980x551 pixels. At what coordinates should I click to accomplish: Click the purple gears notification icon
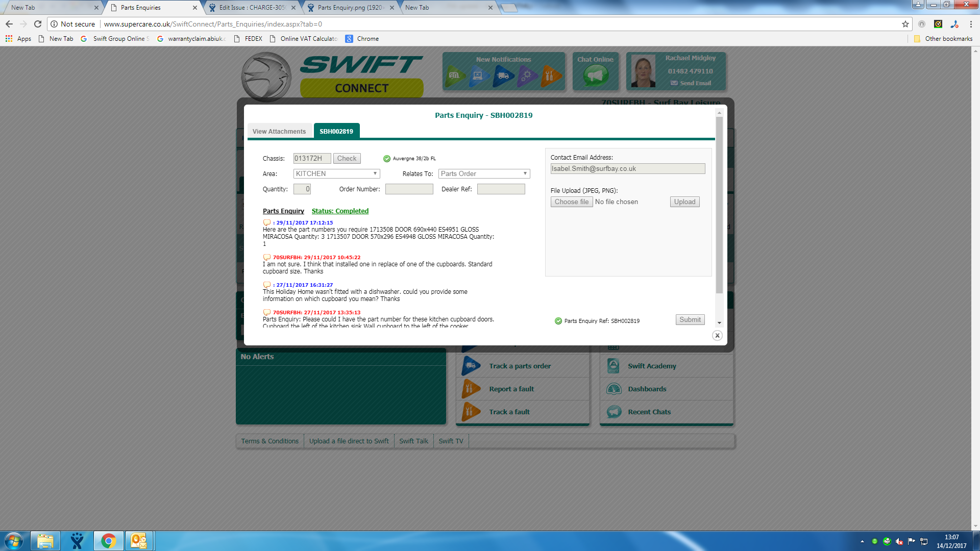coord(527,76)
